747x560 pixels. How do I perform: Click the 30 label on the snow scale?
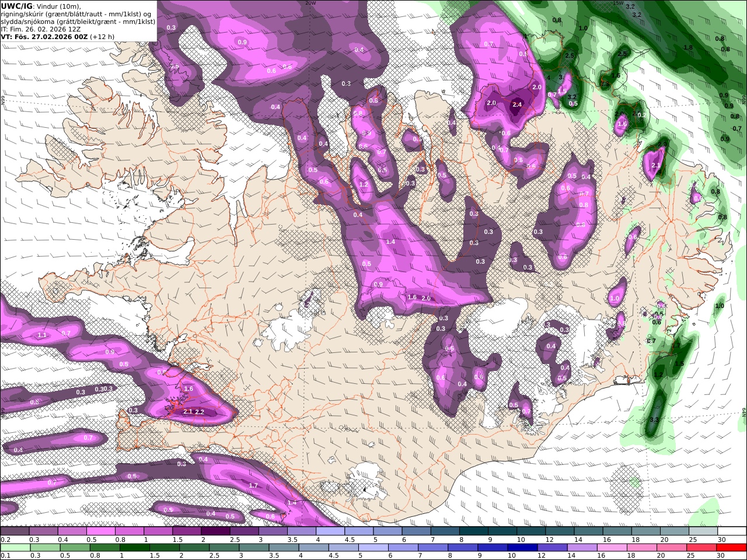721,540
